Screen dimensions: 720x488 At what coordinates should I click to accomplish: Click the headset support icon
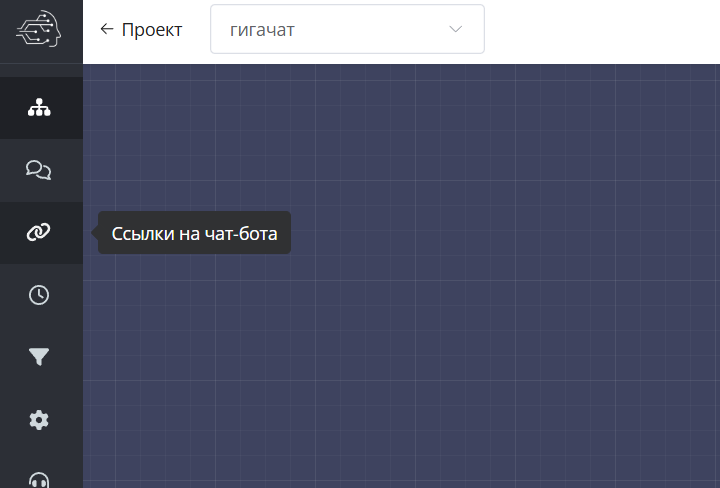(39, 479)
